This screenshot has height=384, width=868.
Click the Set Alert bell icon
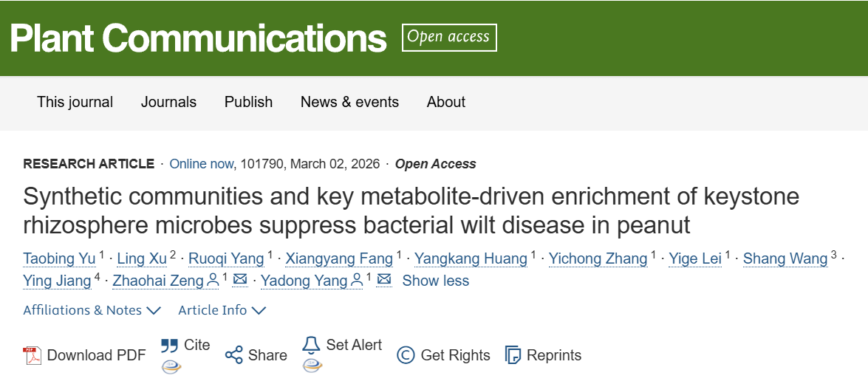[x=312, y=345]
